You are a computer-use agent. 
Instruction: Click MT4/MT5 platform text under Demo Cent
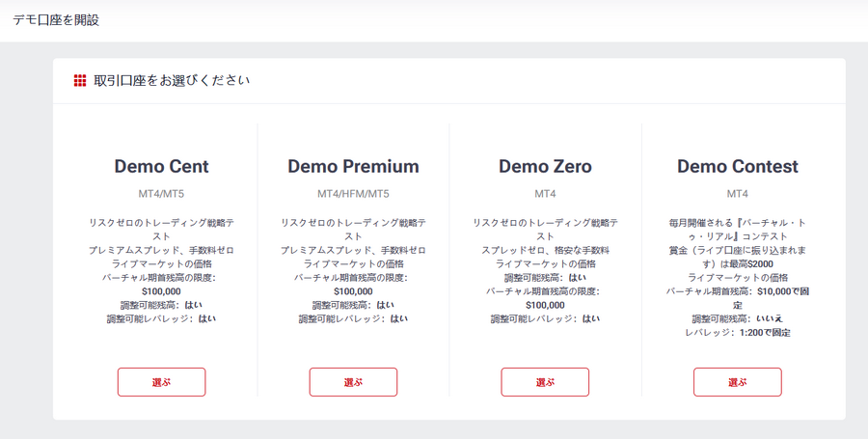[162, 194]
